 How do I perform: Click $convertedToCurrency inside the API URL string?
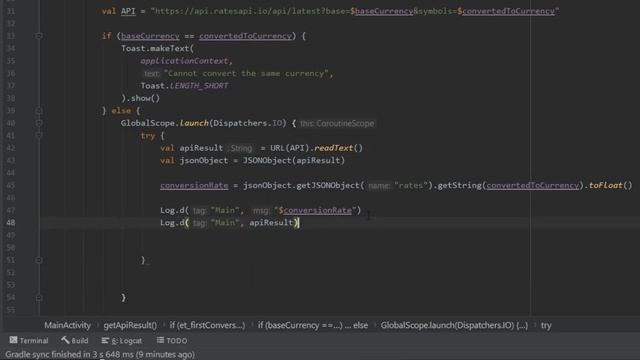(x=506, y=11)
